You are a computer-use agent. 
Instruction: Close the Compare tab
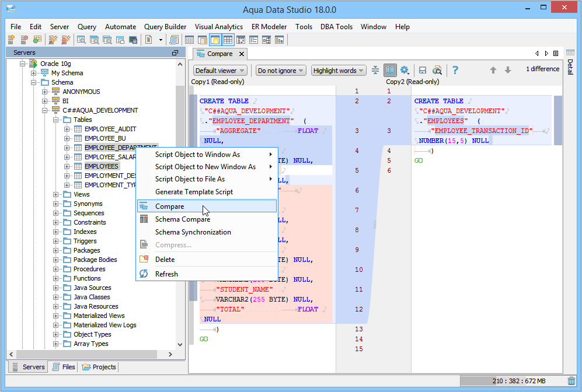pyautogui.click(x=242, y=54)
